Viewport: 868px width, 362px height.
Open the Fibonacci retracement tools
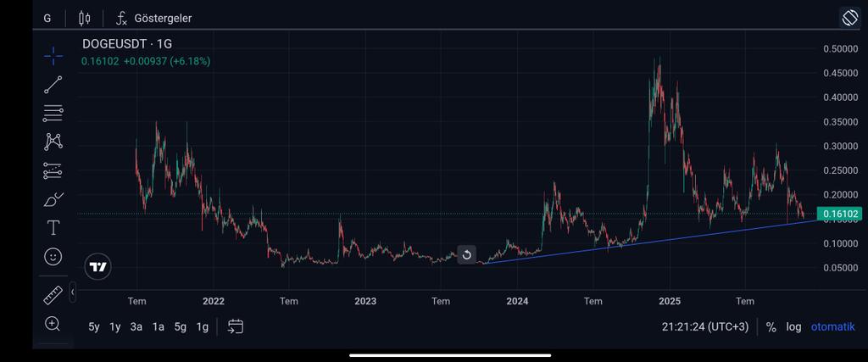(53, 113)
